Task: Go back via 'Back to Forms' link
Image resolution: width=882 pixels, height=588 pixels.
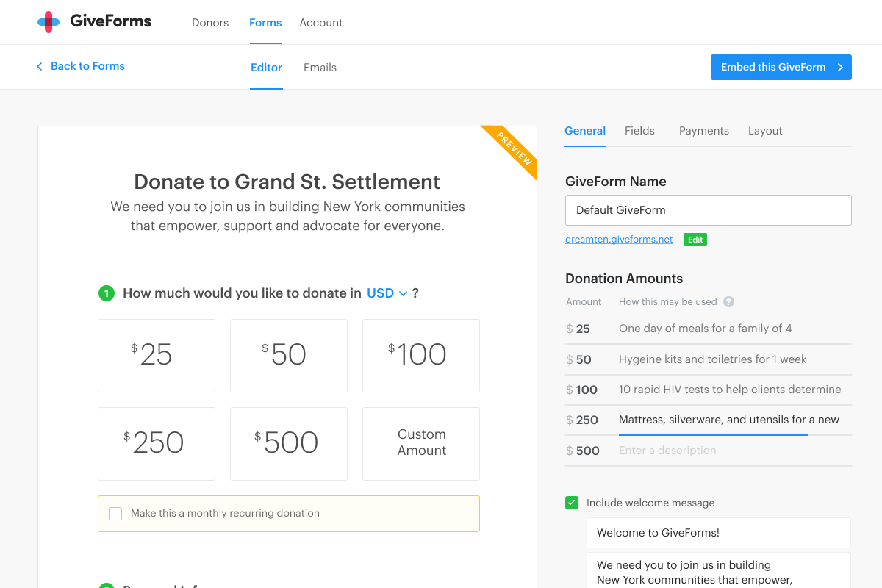Action: pos(87,66)
